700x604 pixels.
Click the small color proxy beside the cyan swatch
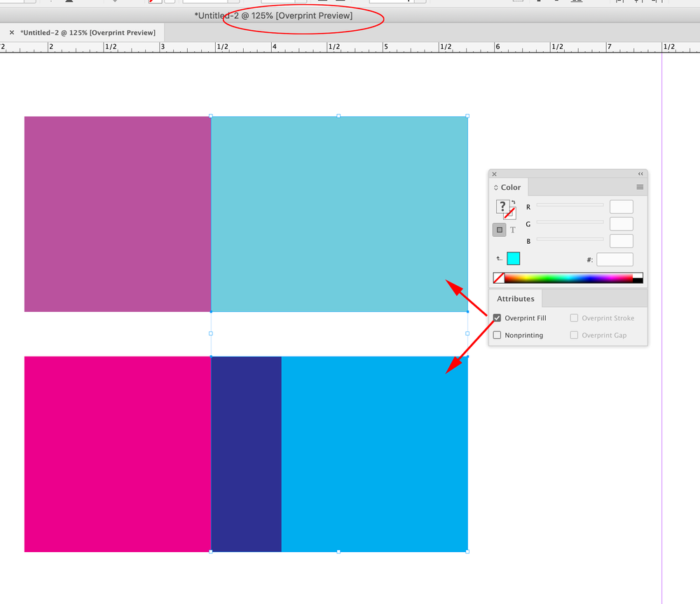click(497, 258)
